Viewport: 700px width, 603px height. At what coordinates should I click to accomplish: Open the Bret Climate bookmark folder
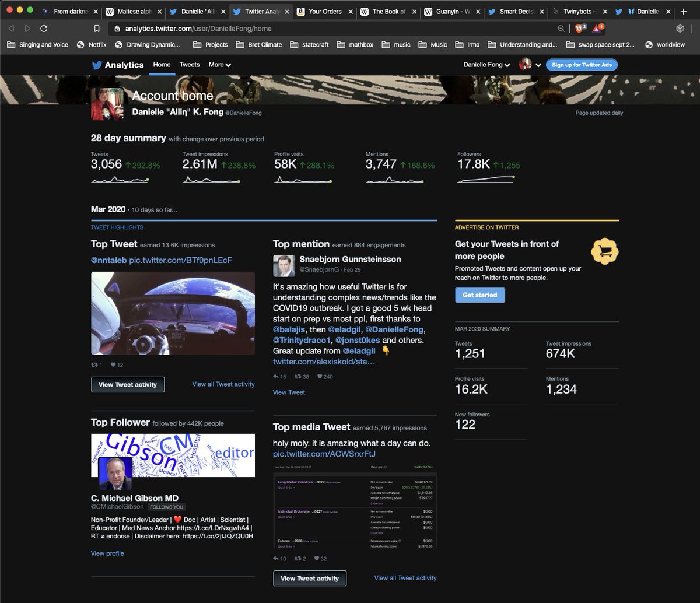coord(258,45)
